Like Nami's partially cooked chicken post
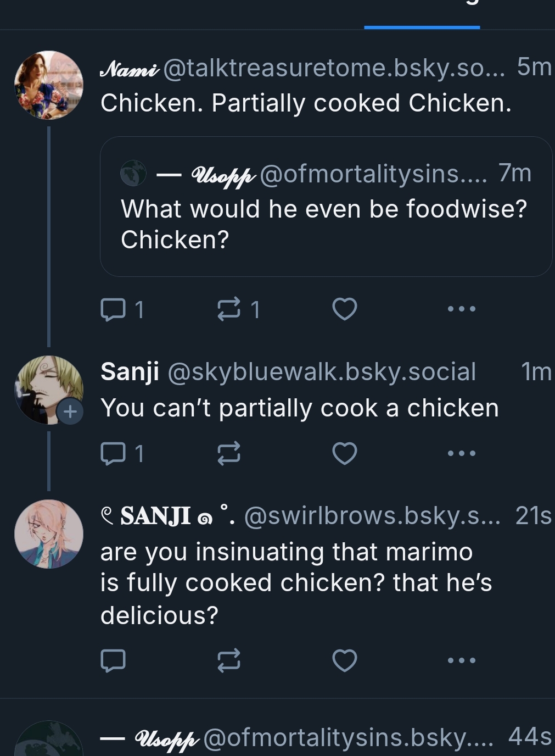555x756 pixels. pos(345,309)
